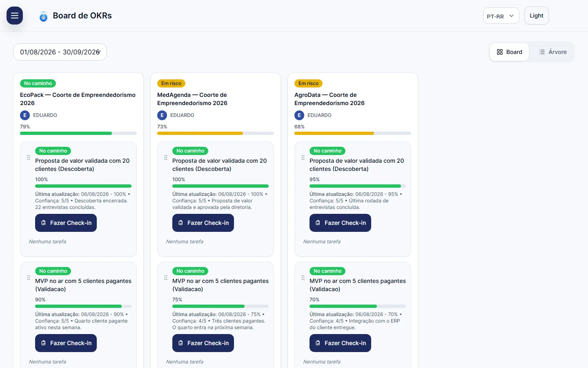Click the 95% Proposta de valor title in AgroData
Screen dimensions: 588x368
coord(357,165)
